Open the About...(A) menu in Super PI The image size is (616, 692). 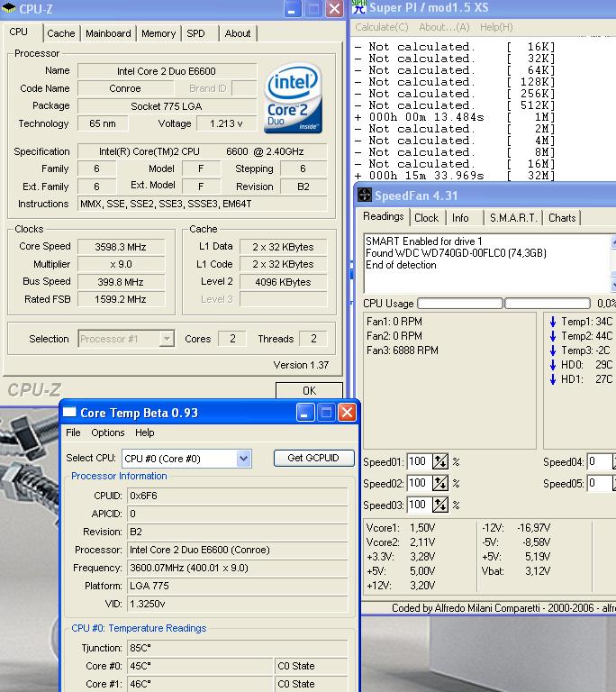(x=444, y=27)
